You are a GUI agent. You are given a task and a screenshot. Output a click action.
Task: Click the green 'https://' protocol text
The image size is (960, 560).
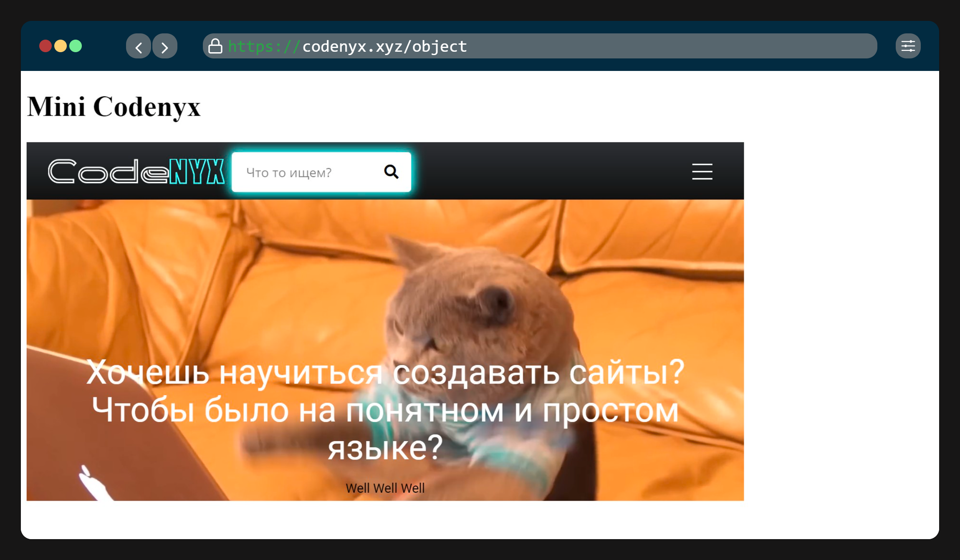coord(264,46)
